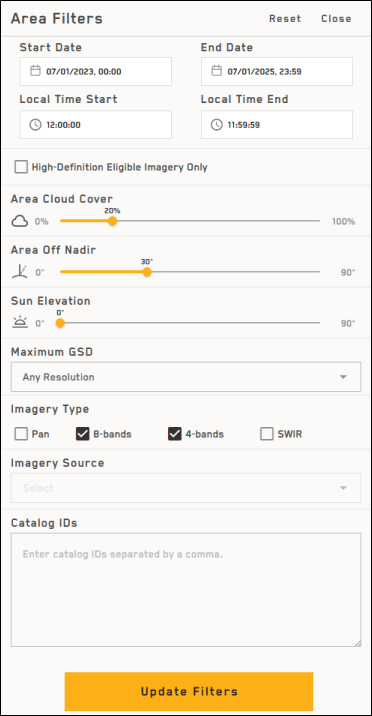Click the off nadir angle icon
372x716 pixels.
(x=20, y=272)
